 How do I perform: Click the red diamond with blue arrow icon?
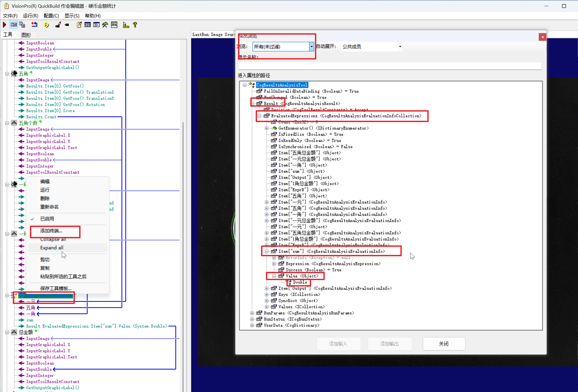[x=34, y=25]
